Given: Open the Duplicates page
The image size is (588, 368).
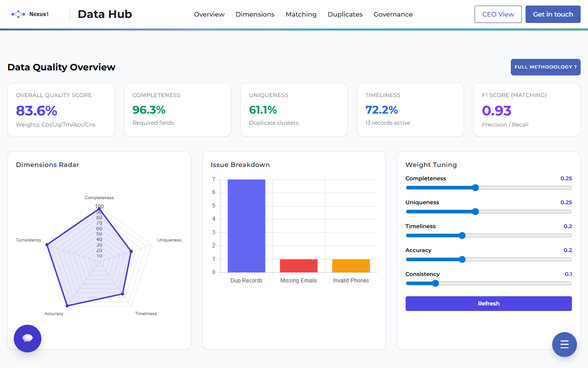Looking at the screenshot, I should (345, 14).
